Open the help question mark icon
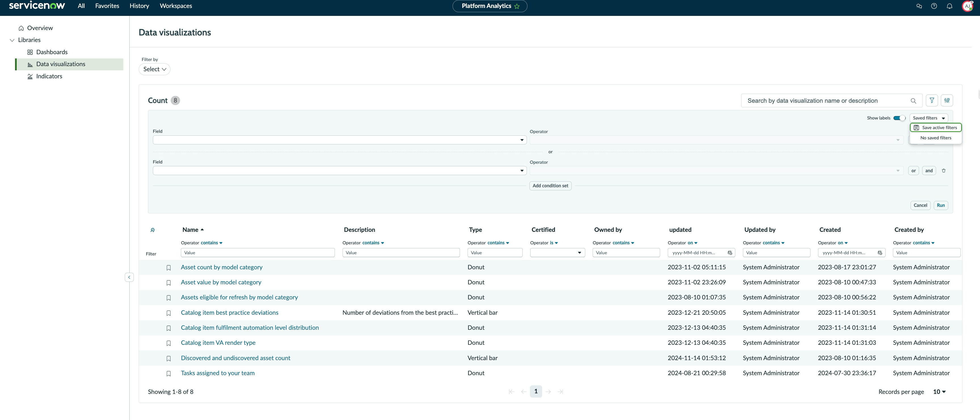980x420 pixels. tap(934, 6)
